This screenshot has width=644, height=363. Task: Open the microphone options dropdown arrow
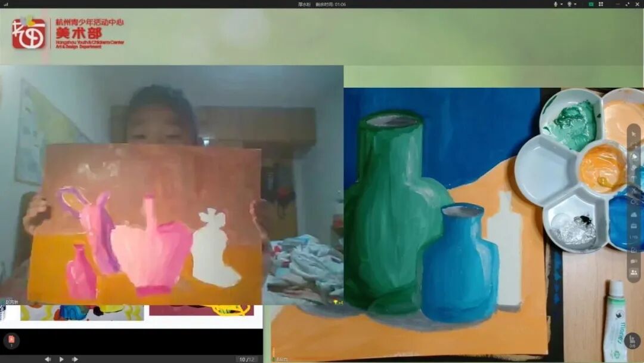[562, 4]
